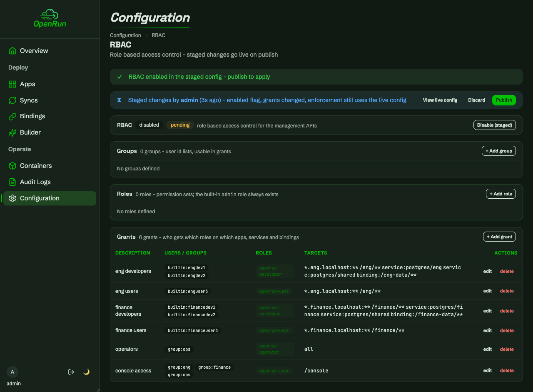Click the USERS / GROUPS column header
The width and height of the screenshot is (533, 392).
click(185, 253)
